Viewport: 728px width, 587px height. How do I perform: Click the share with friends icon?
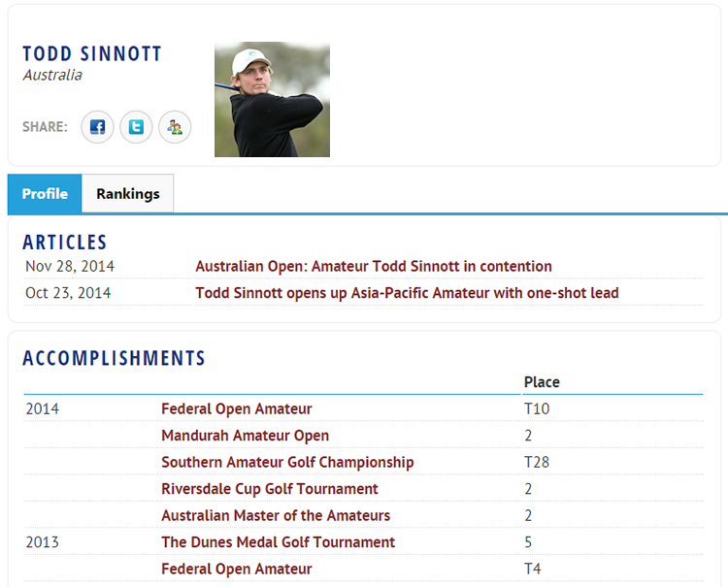(175, 127)
